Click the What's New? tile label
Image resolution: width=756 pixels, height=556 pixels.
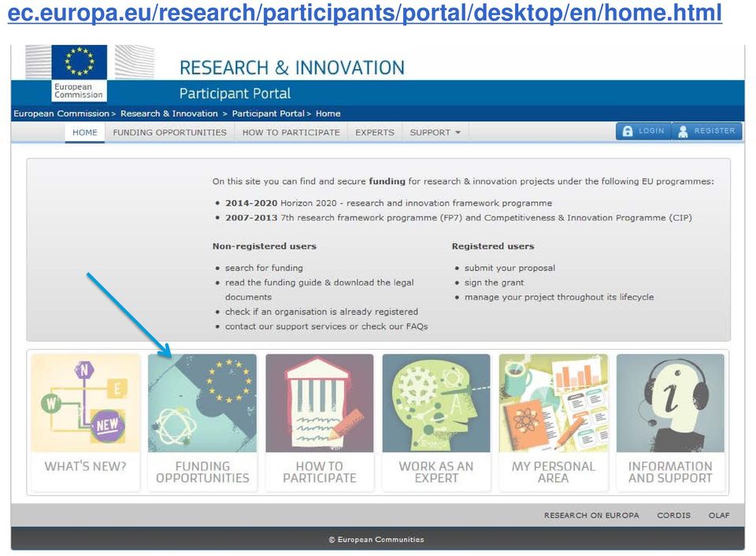[x=85, y=466]
